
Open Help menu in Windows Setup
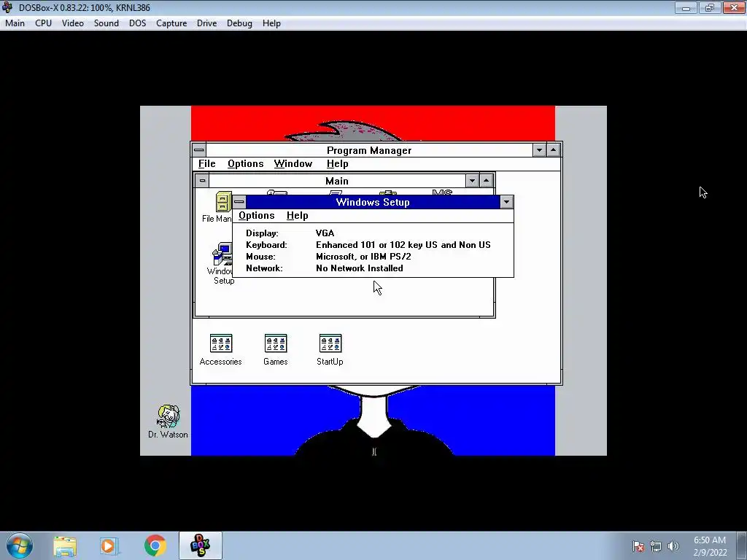pyautogui.click(x=298, y=216)
